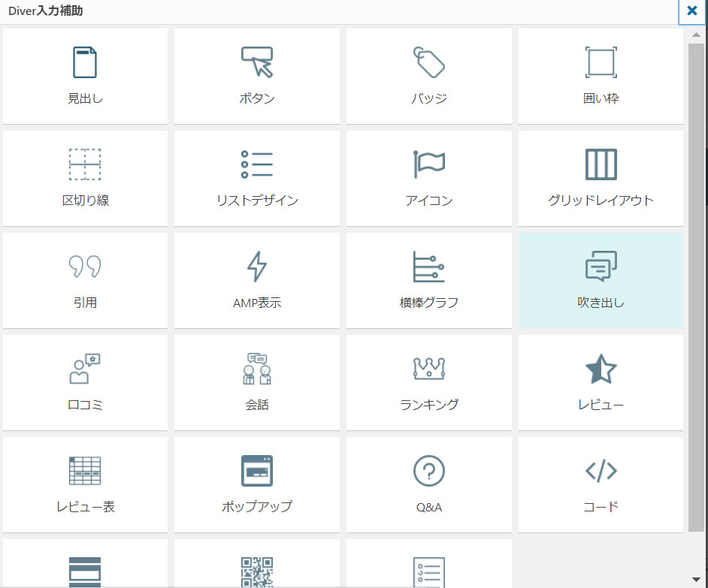
Task: Insert a 引用 (quote) block
Action: tap(85, 267)
